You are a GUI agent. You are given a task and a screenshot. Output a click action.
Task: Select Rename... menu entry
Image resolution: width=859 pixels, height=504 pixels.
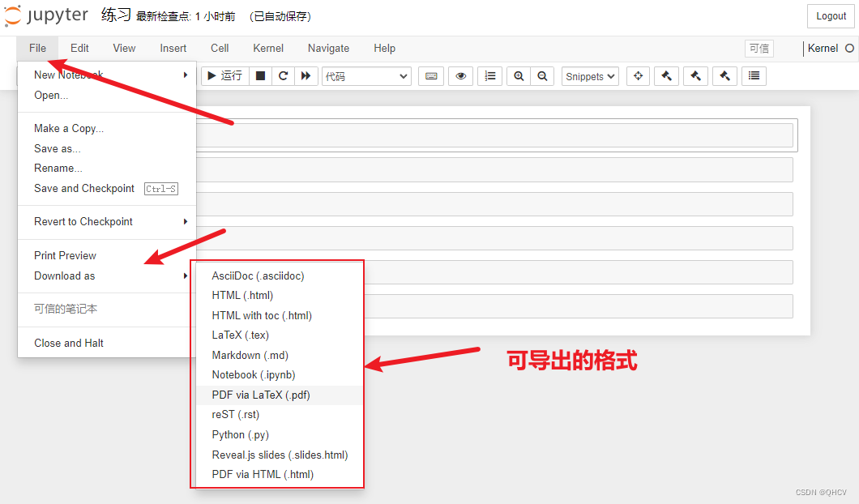[x=107, y=169]
